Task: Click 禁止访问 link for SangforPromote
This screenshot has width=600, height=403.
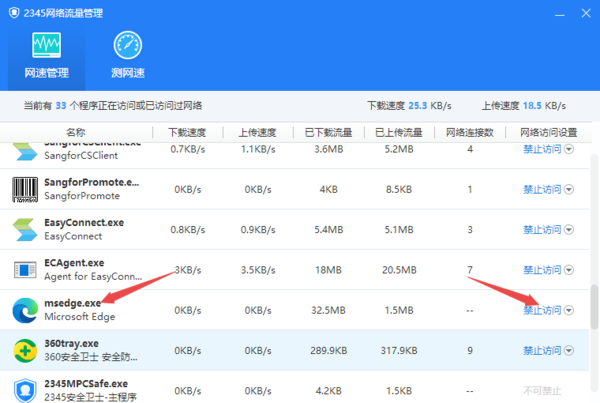Action: point(542,189)
